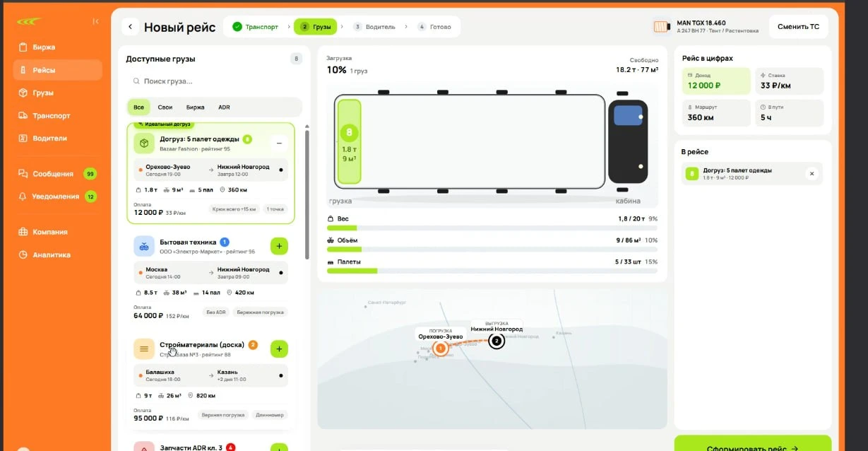Click the Бытовая техника cargo icon
The width and height of the screenshot is (868, 451).
coord(144,246)
